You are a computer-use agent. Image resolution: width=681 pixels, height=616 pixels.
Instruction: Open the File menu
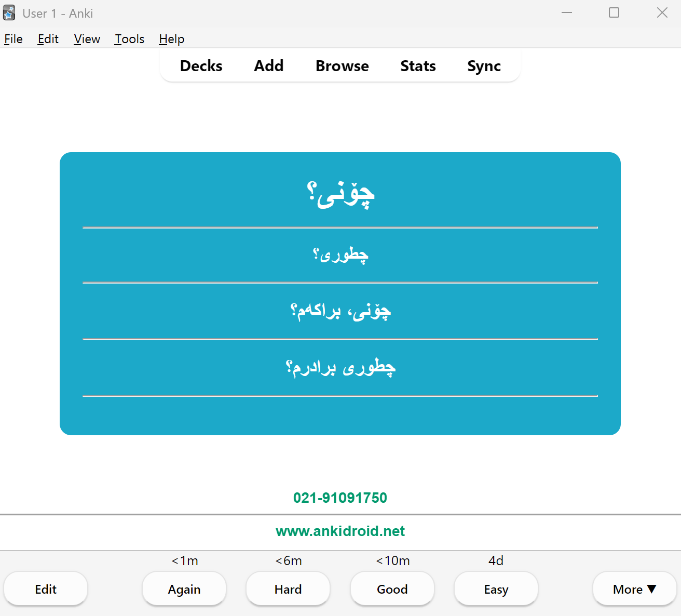tap(13, 39)
